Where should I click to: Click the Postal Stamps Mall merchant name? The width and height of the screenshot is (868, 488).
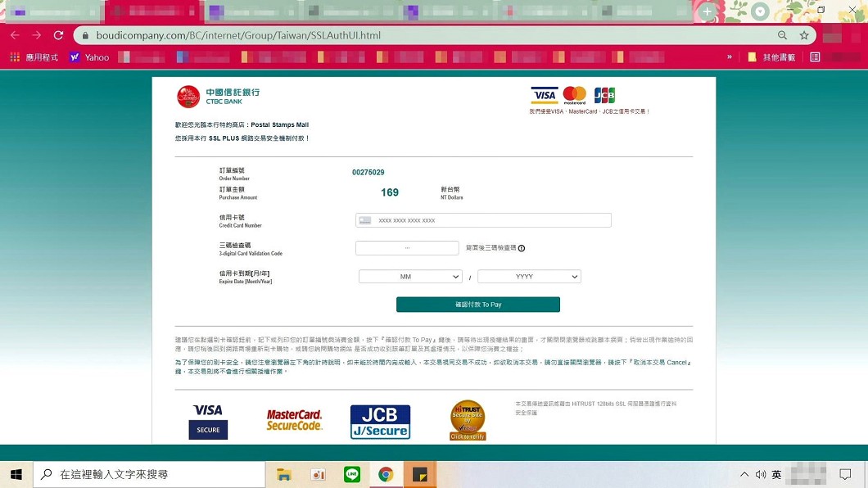coord(279,125)
